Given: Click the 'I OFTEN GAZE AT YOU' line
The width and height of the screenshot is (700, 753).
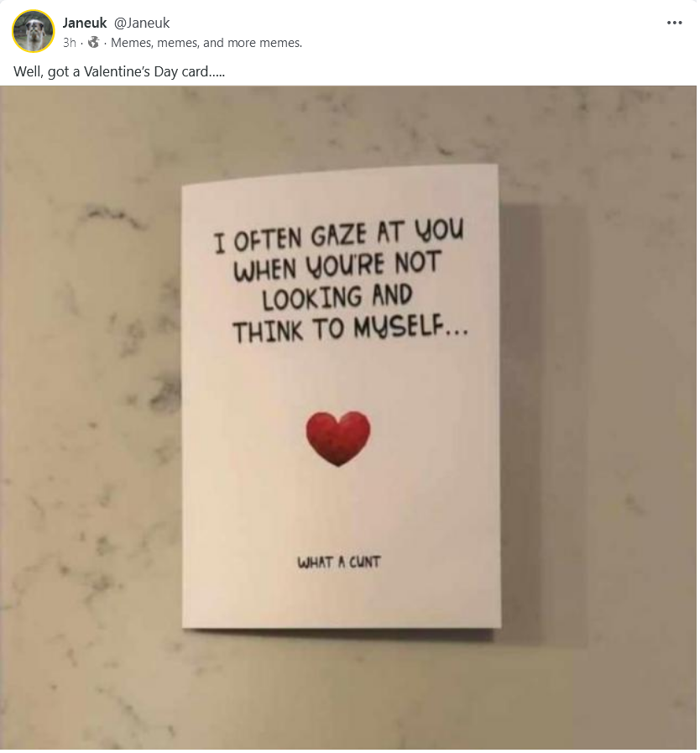Looking at the screenshot, I should tap(338, 235).
